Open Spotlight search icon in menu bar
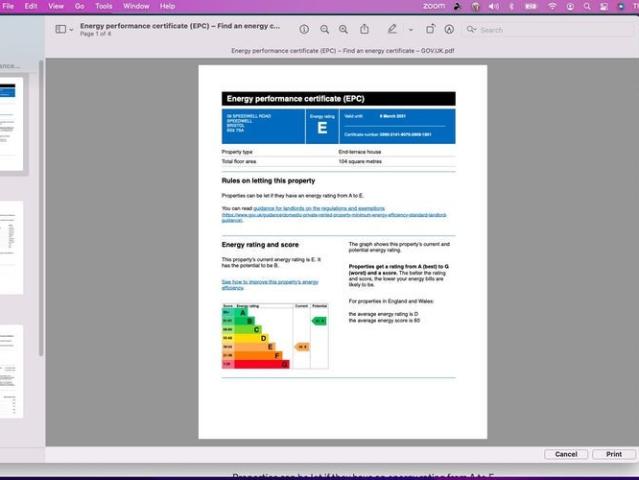639x480 pixels. (587, 6)
